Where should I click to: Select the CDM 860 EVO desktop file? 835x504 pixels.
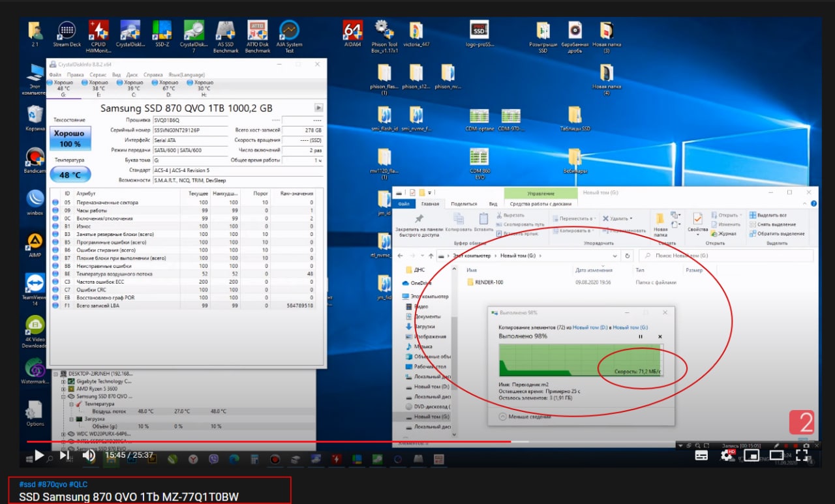(479, 163)
